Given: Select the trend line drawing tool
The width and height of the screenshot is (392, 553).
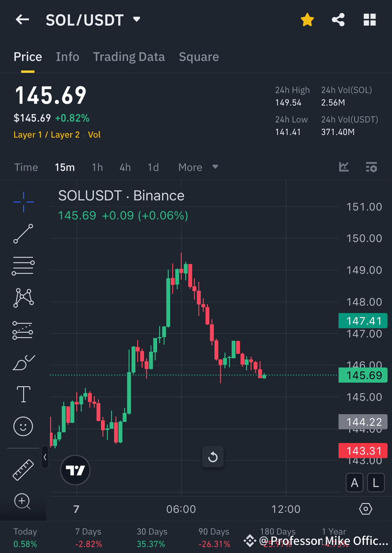Looking at the screenshot, I should click(x=23, y=234).
